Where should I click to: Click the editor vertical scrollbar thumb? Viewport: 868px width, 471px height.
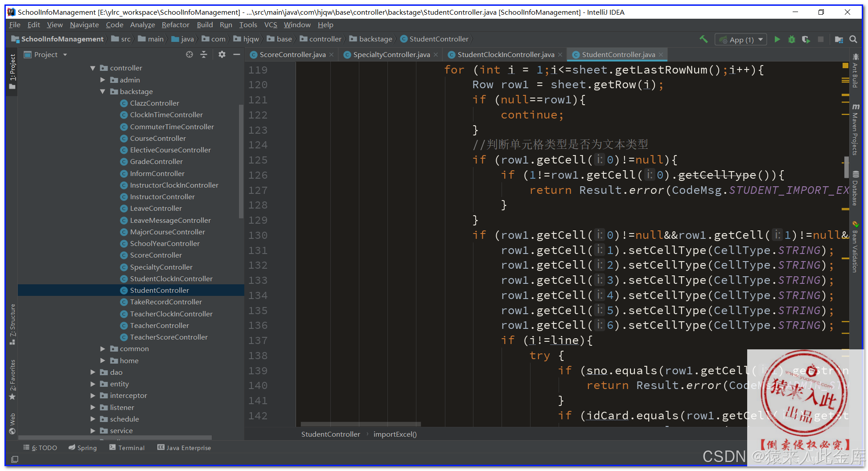click(846, 167)
